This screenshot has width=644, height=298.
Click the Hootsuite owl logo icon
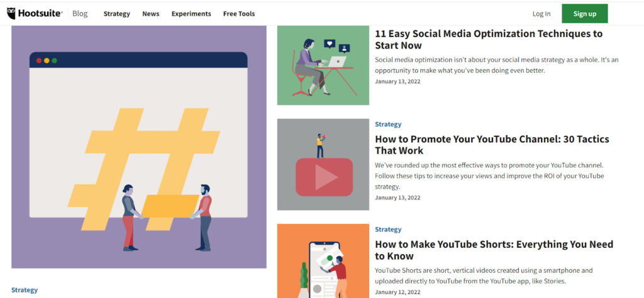pos(11,14)
